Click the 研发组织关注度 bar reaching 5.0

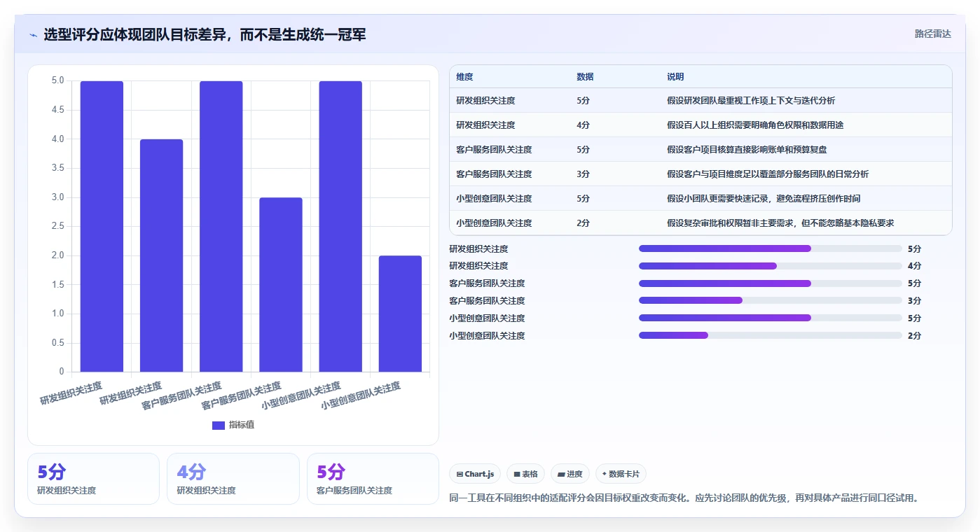pos(102,226)
